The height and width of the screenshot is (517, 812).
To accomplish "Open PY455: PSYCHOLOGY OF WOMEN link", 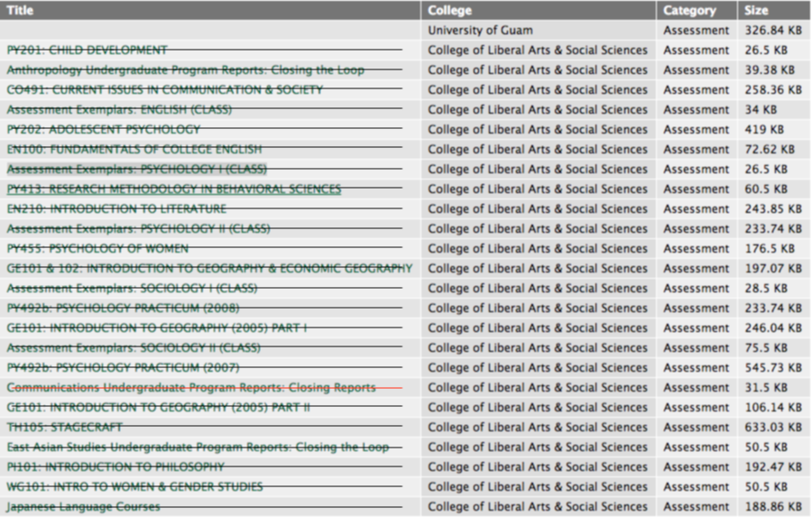I will 97,249.
